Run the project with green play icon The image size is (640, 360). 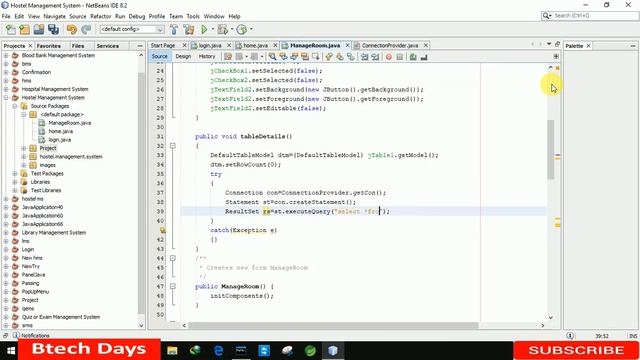(x=204, y=29)
